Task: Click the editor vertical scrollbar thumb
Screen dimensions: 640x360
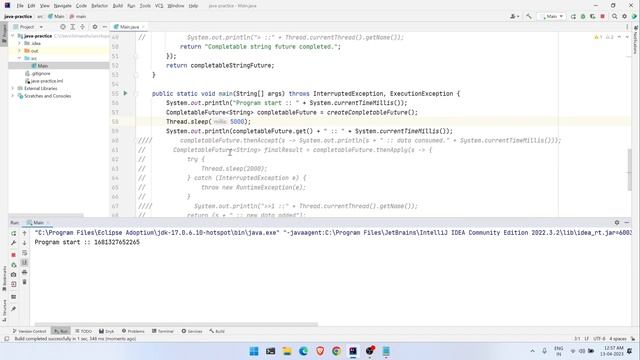Action: point(629,169)
